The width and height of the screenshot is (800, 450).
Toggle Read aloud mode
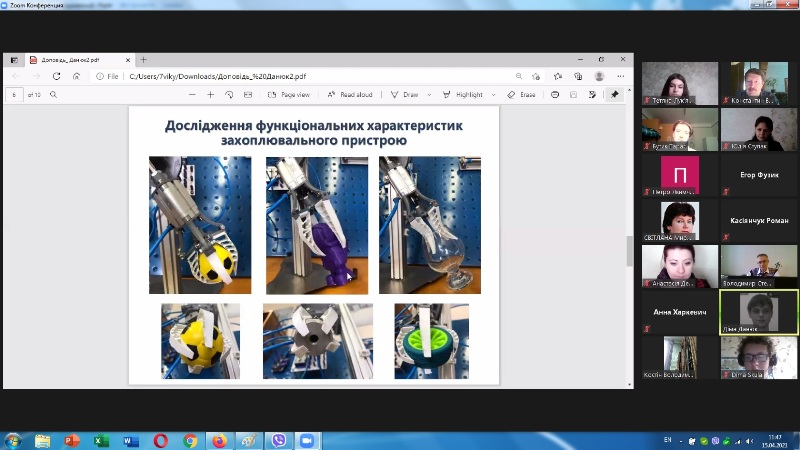point(349,95)
